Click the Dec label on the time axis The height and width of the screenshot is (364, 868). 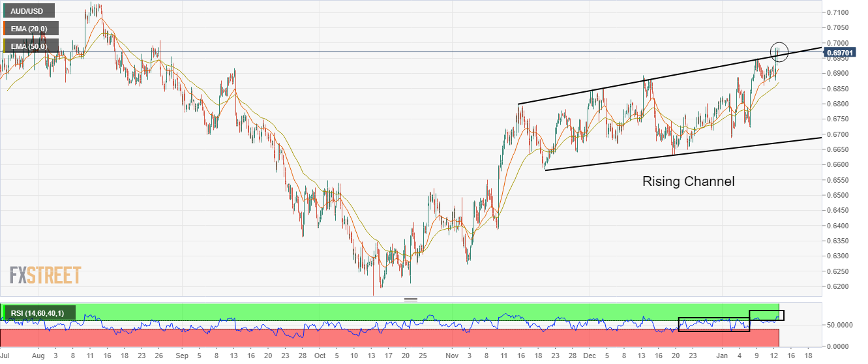(590, 356)
